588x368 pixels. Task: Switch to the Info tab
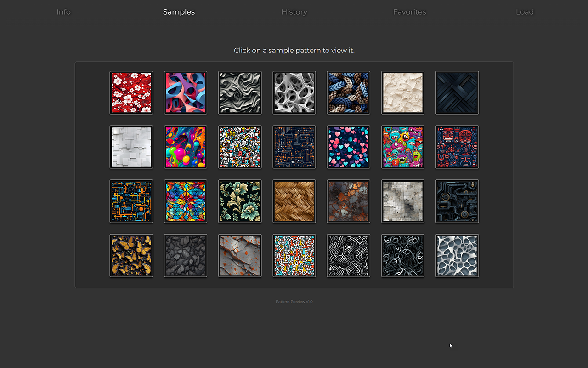coord(63,12)
